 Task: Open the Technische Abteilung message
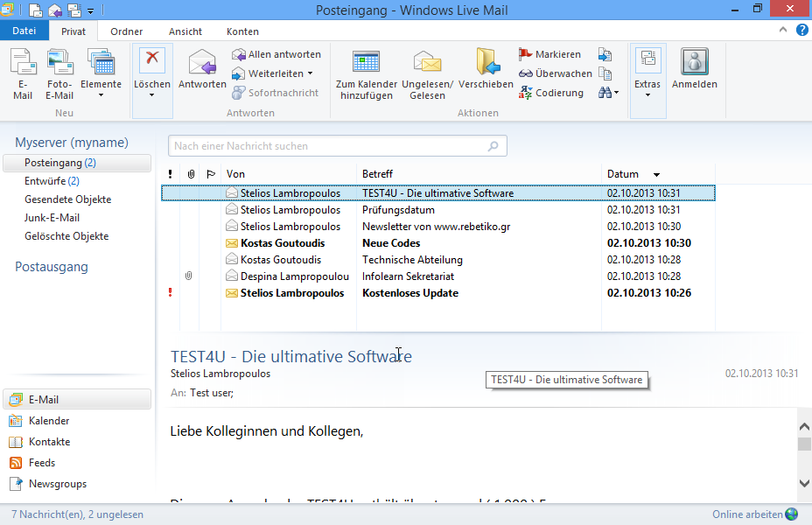[438, 259]
